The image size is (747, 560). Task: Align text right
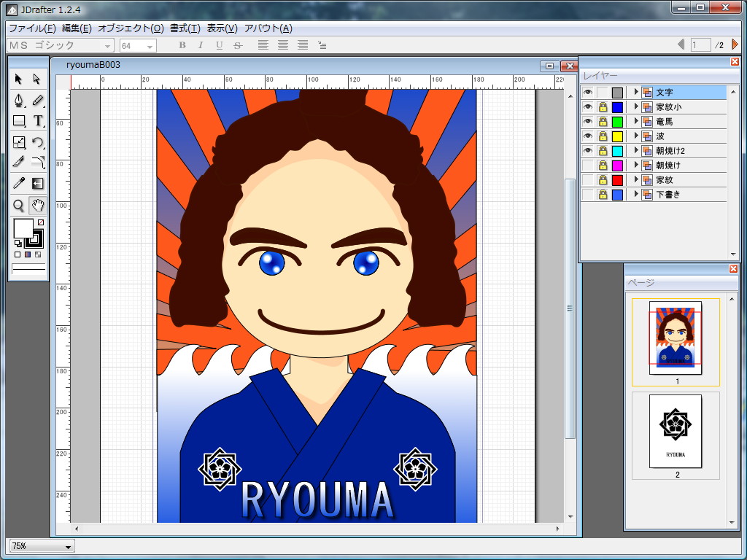click(303, 45)
